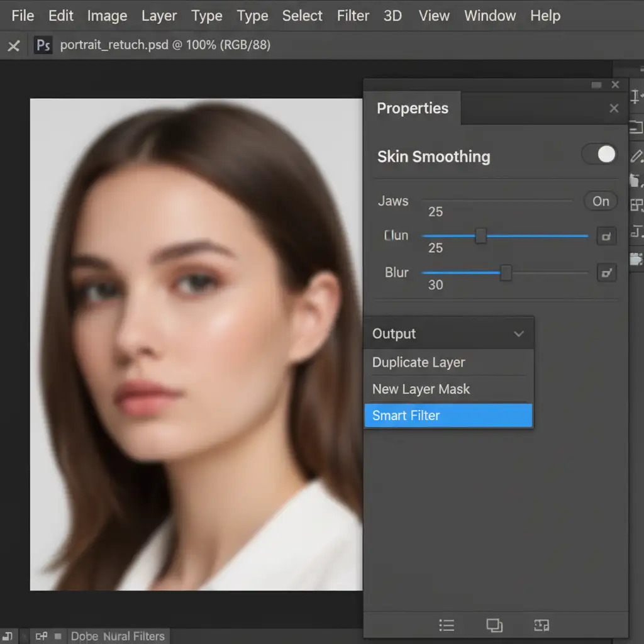The height and width of the screenshot is (644, 644).
Task: Click the Blur slider handle
Action: click(x=506, y=273)
